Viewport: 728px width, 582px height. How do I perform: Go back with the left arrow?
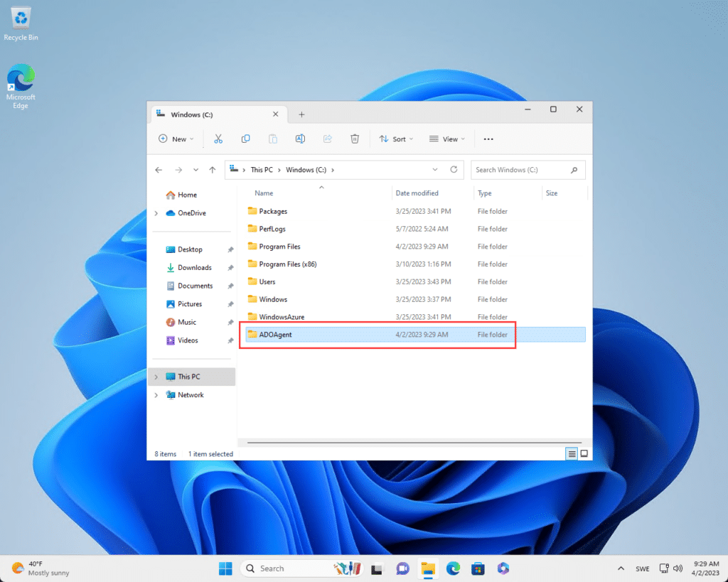(x=159, y=170)
